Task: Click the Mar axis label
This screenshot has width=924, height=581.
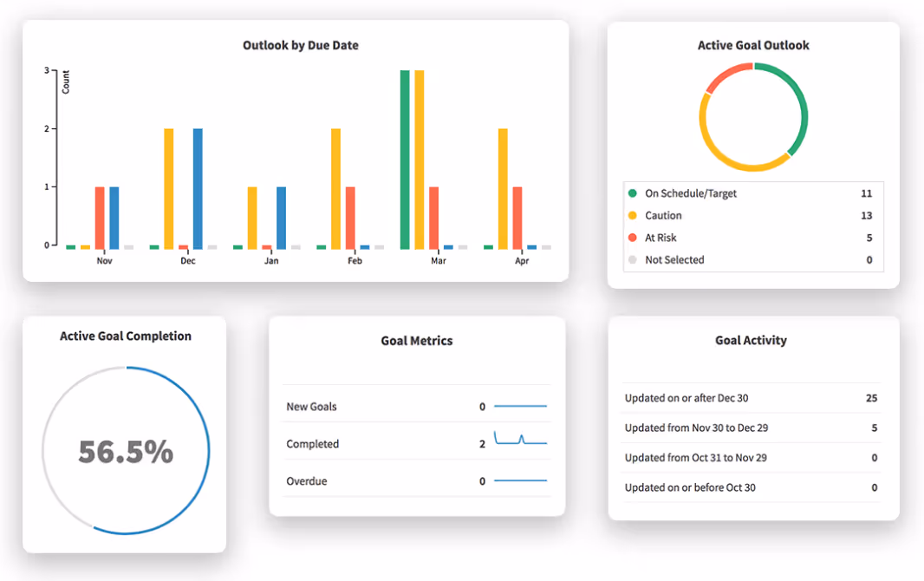Action: pyautogui.click(x=439, y=260)
